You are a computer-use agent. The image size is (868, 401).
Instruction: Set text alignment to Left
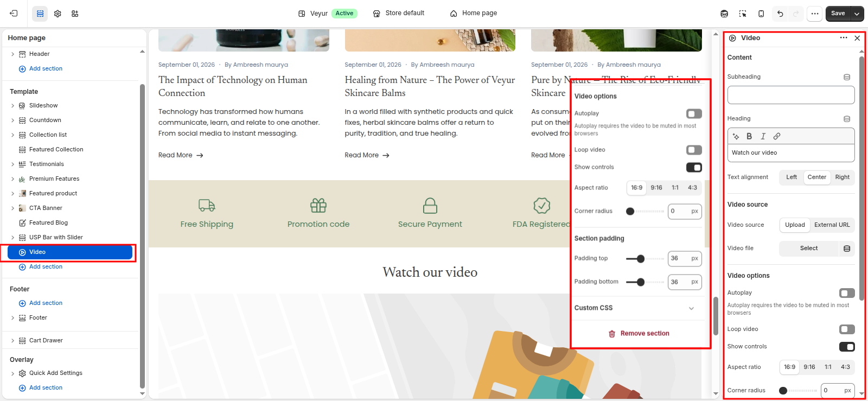coord(792,177)
